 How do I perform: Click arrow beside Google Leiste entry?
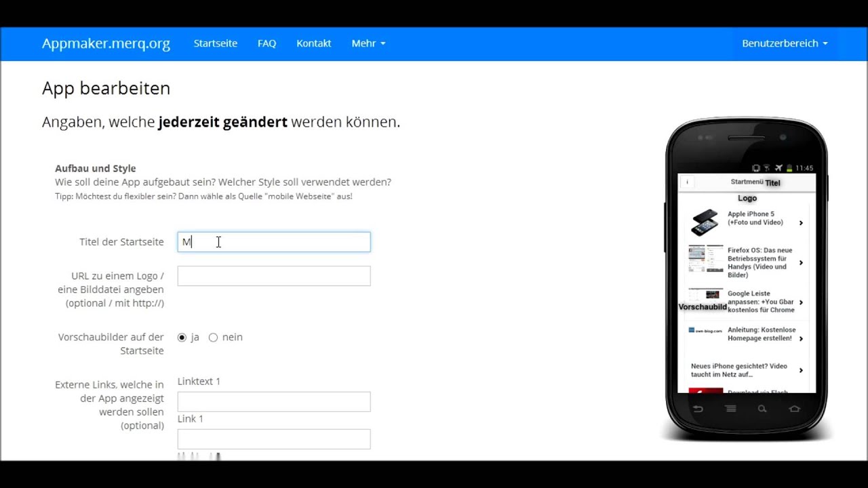point(801,302)
